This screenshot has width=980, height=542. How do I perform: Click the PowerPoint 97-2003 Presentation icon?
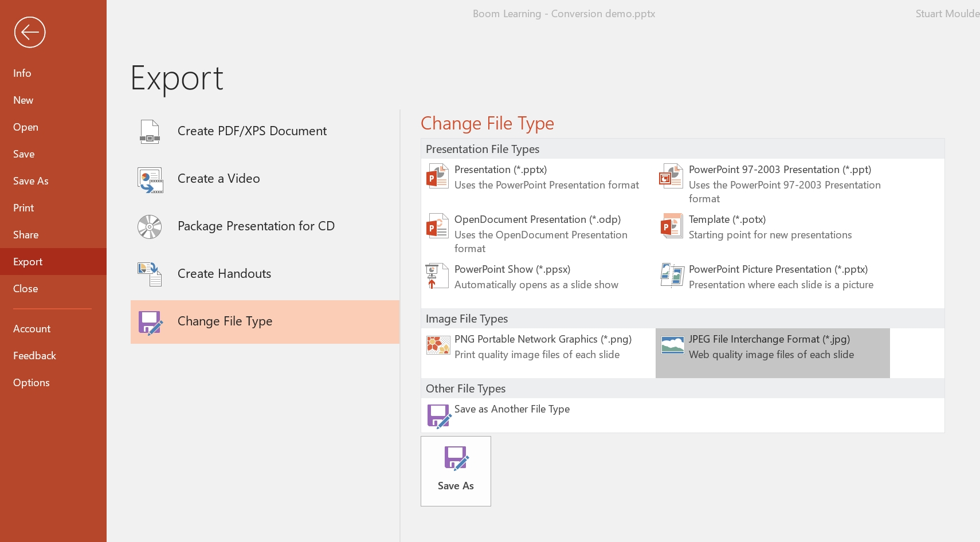click(671, 176)
